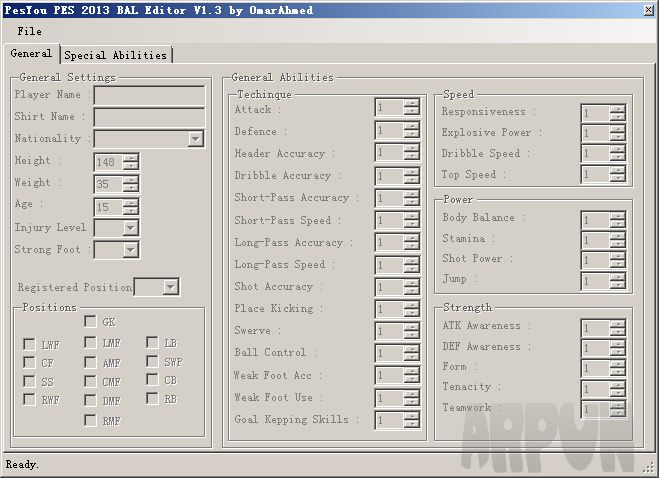Open the Injury Level dropdown
Viewport: 659px width, 478px height.
coord(130,228)
